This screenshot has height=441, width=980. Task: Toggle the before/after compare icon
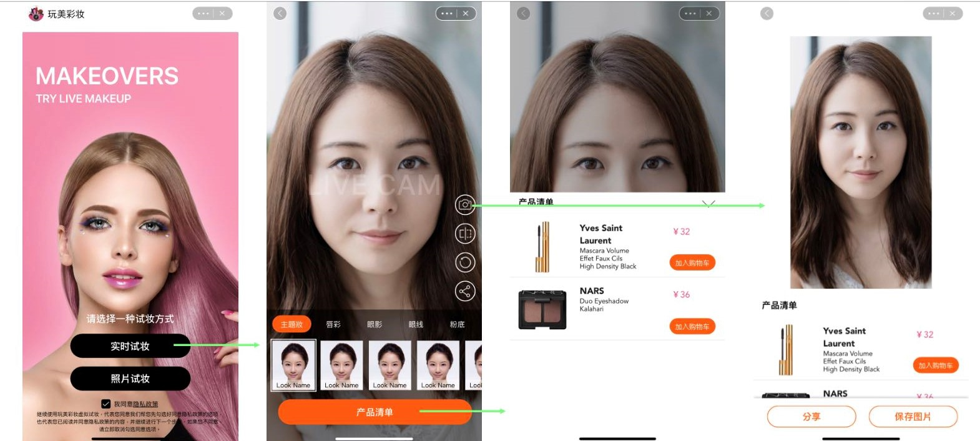[x=465, y=234]
